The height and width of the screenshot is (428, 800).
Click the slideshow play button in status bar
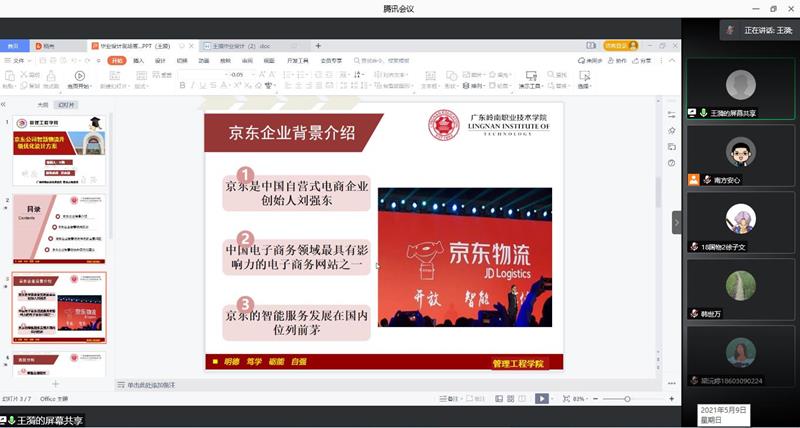[541, 398]
